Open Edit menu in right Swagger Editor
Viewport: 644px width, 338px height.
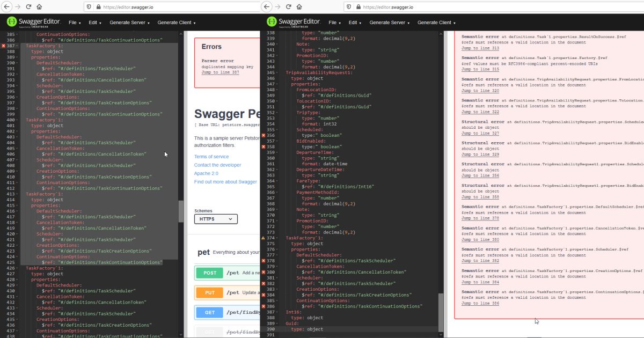(x=355, y=23)
